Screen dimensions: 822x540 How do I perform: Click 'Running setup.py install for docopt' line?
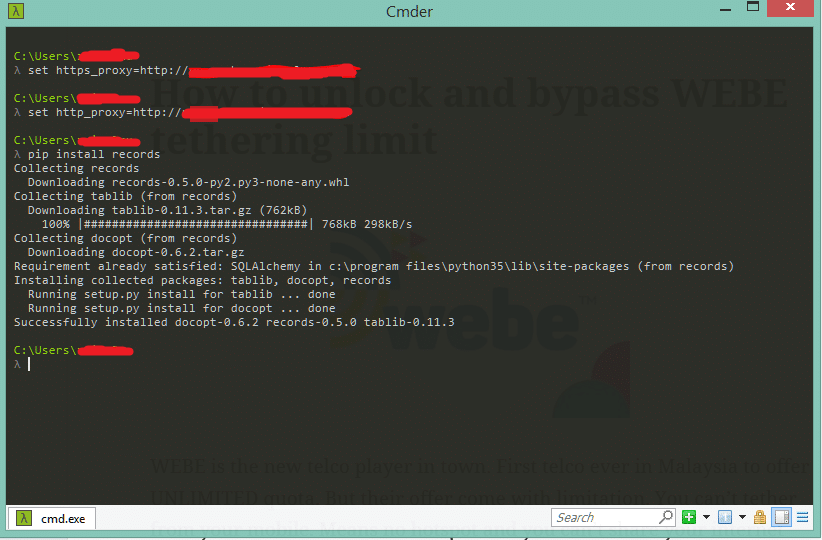click(x=181, y=308)
